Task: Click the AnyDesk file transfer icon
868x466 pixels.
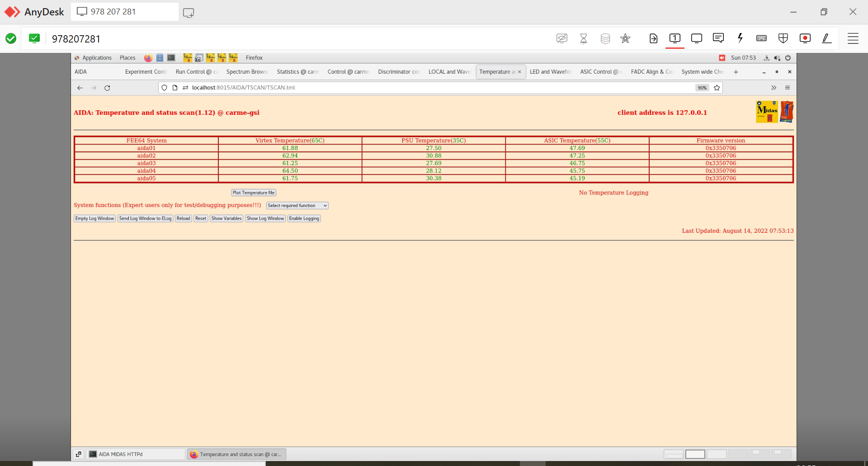Action: pos(653,38)
